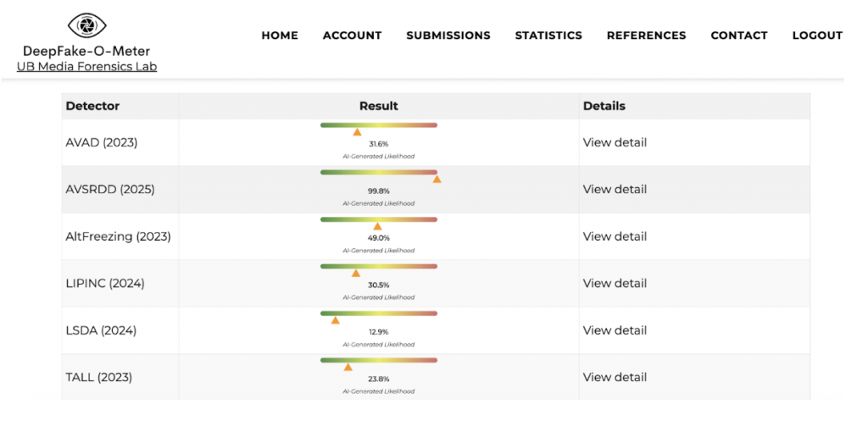View detail for the AVAD detector
The width and height of the screenshot is (868, 421).
pyautogui.click(x=615, y=142)
